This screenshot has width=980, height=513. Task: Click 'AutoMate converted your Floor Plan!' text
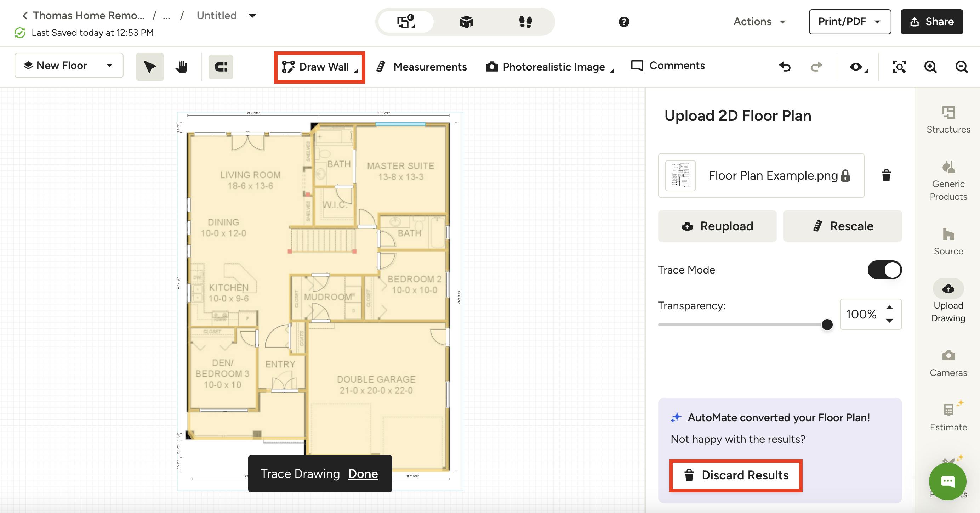(778, 417)
